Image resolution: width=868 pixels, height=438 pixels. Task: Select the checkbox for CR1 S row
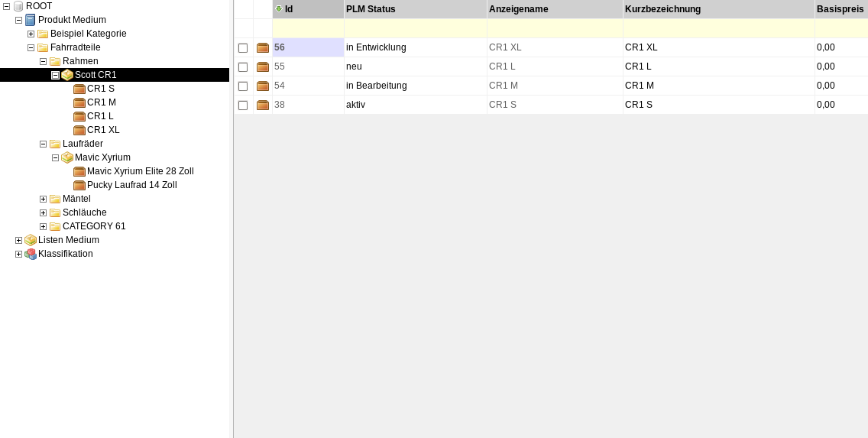point(243,105)
